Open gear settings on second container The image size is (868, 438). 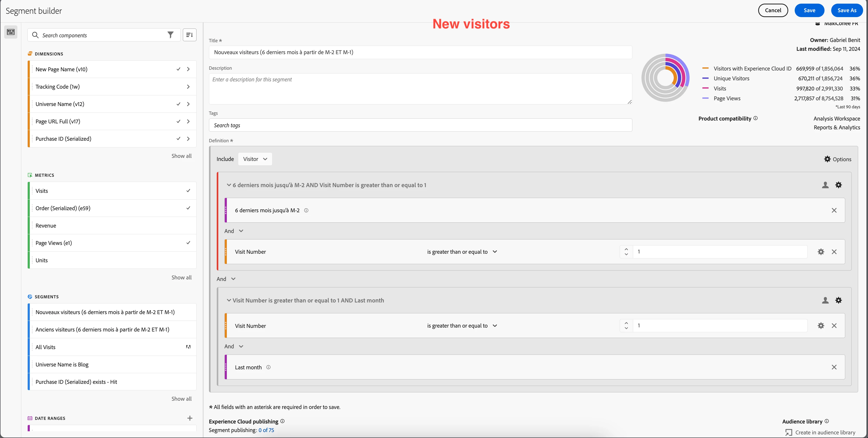point(838,300)
